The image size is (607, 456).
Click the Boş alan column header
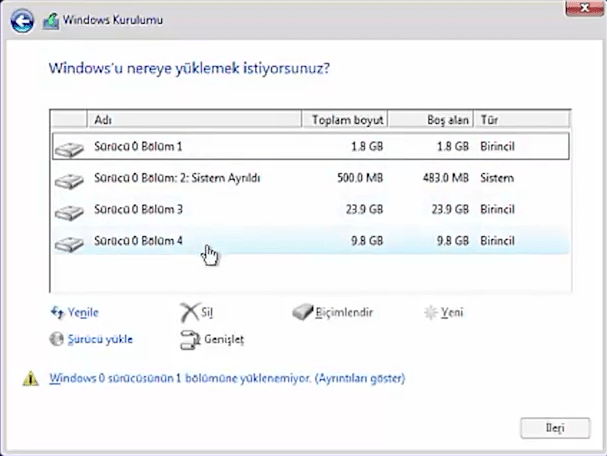point(430,120)
